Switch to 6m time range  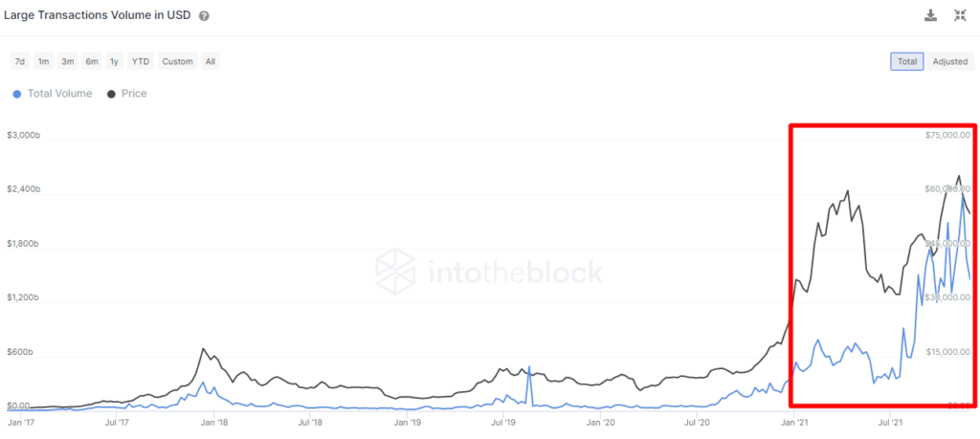91,61
